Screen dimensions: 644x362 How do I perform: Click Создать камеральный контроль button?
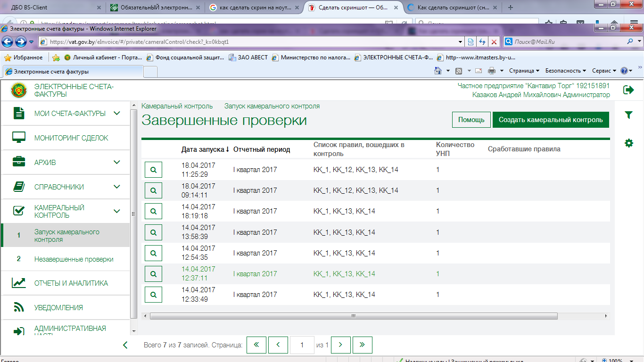pyautogui.click(x=551, y=120)
